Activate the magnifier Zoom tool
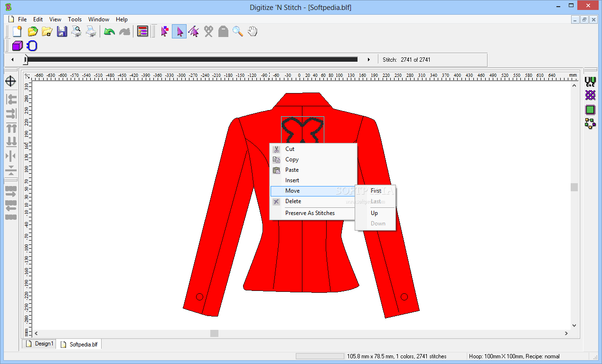The width and height of the screenshot is (602, 364). click(x=238, y=32)
